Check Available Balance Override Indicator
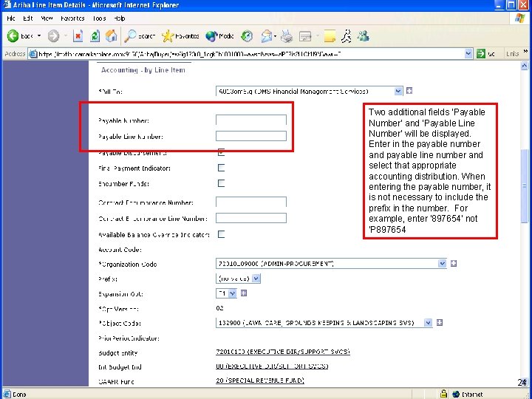Screen dimensions: 532x399 click(x=221, y=234)
